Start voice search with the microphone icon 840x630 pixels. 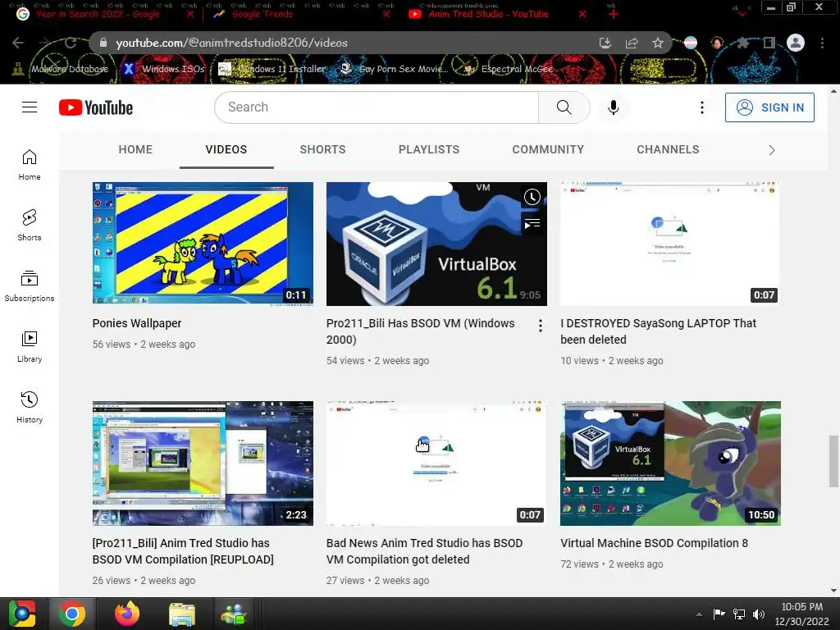(614, 107)
